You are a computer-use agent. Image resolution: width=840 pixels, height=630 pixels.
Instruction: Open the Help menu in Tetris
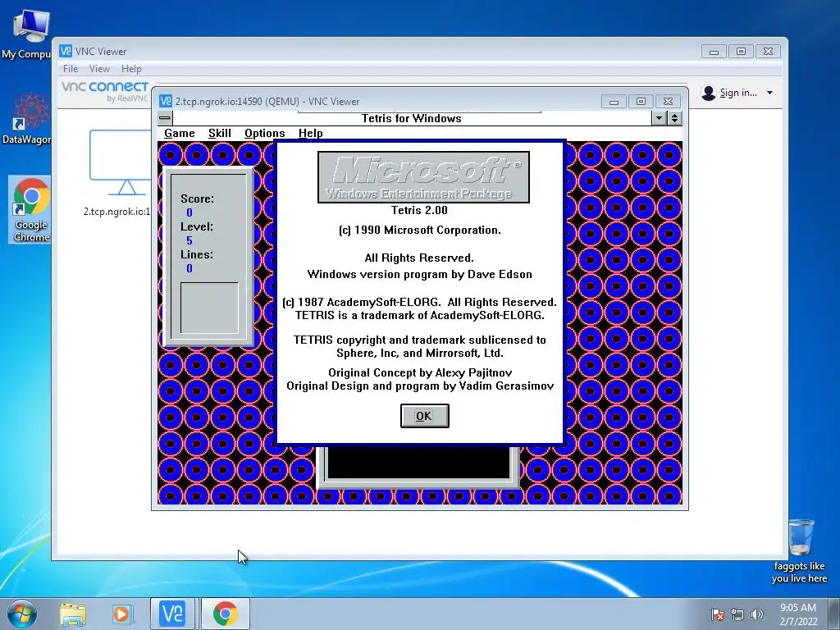[x=311, y=133]
